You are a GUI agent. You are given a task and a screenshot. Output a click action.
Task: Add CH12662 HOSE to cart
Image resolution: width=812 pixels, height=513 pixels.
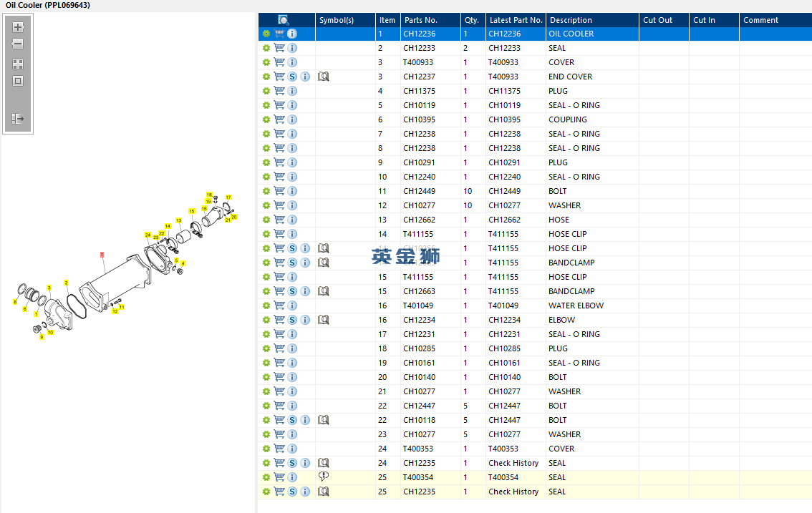279,220
